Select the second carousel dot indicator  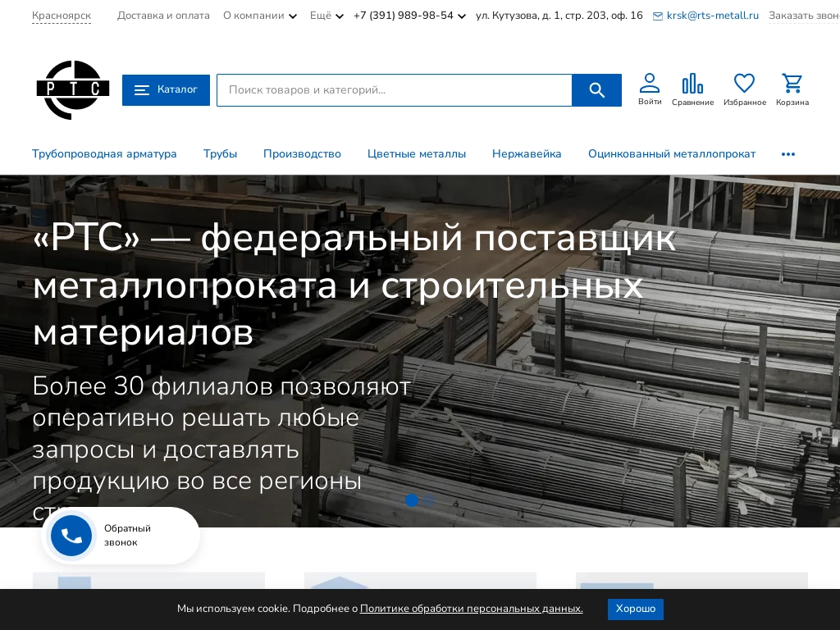tap(428, 500)
